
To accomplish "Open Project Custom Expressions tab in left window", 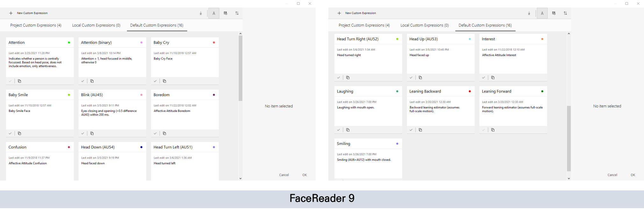I will click(36, 25).
